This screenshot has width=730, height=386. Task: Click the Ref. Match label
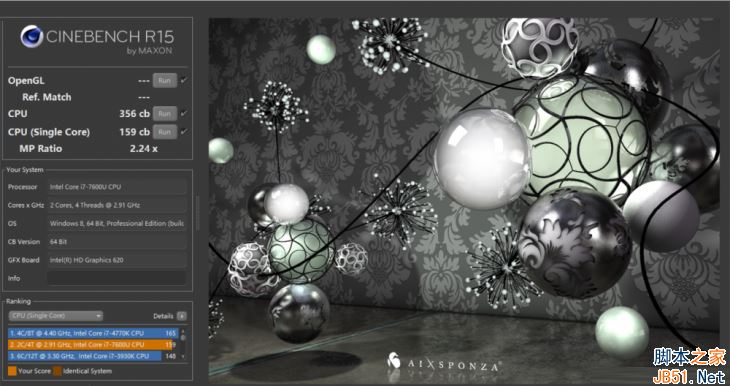(47, 97)
